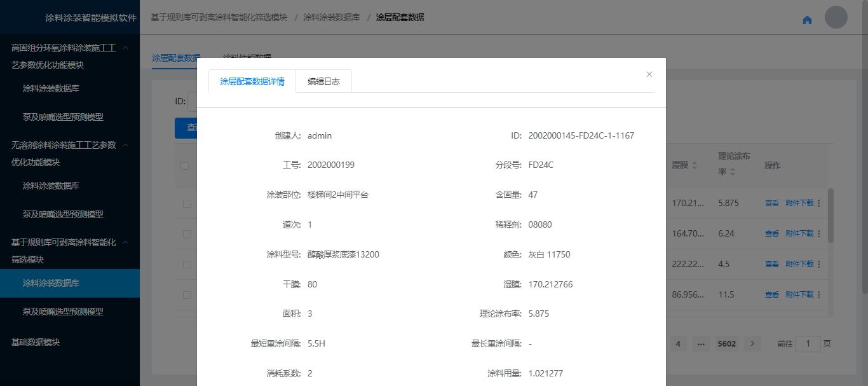Switch to the 编辑日志 tab

323,81
